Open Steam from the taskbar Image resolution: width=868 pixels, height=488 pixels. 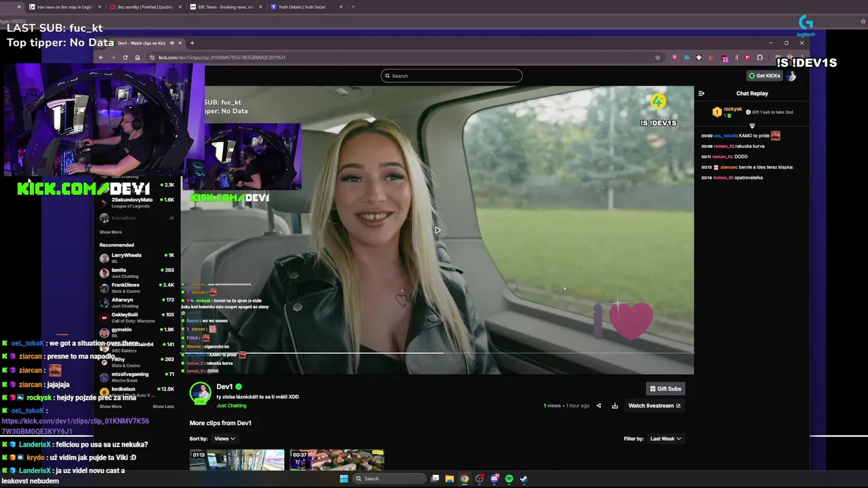524,479
